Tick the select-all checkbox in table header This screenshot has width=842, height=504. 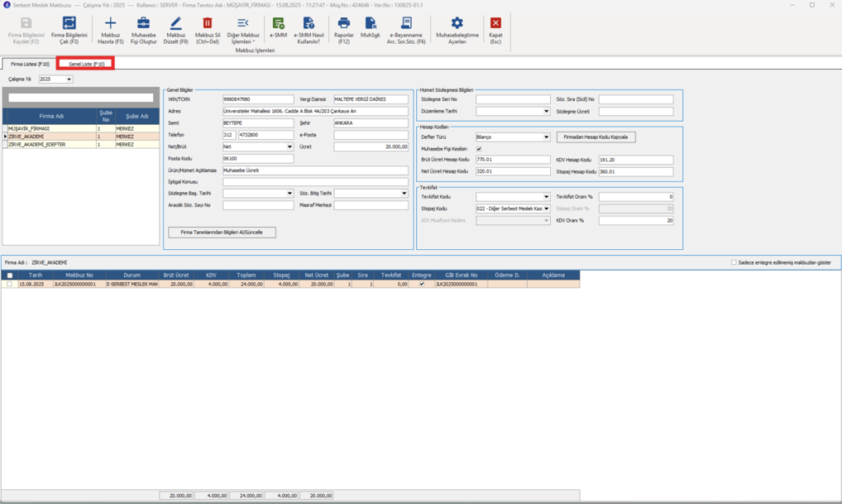pyautogui.click(x=10, y=275)
